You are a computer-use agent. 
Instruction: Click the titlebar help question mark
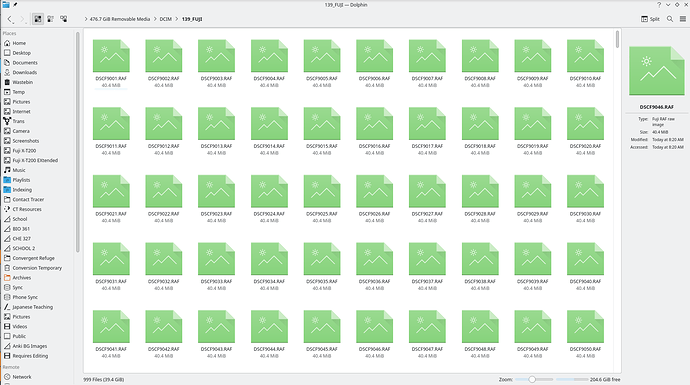[x=659, y=5]
